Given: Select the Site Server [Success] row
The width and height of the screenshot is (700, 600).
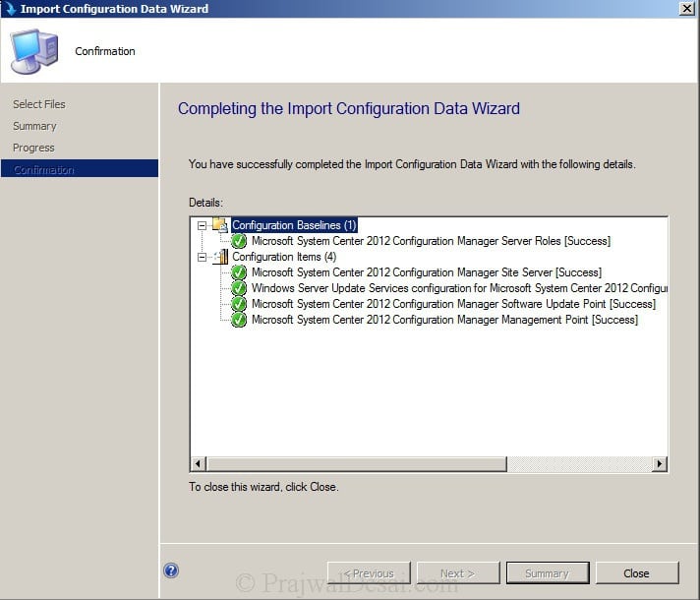Looking at the screenshot, I should [x=427, y=272].
